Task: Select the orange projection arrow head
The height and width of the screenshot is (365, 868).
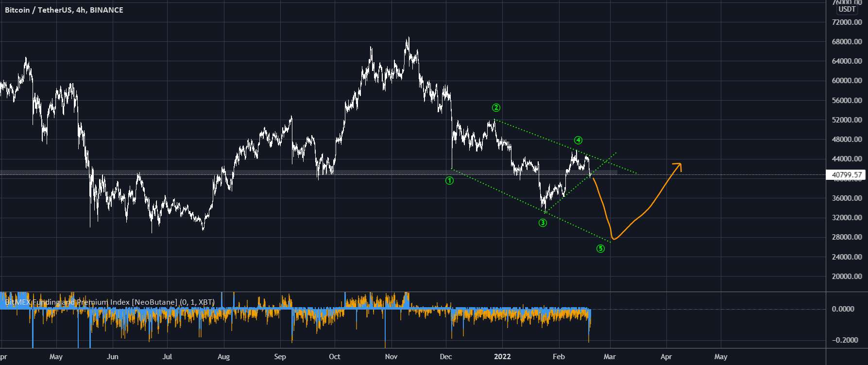Action: coord(678,166)
